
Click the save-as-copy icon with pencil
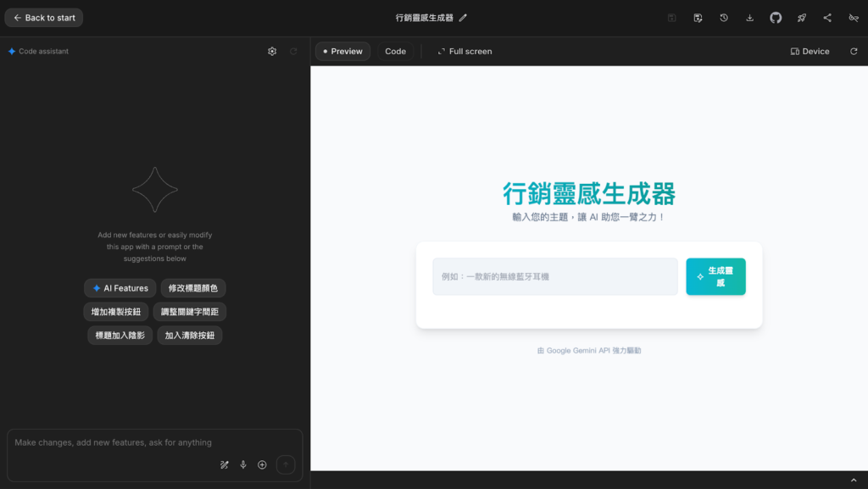[x=698, y=18]
